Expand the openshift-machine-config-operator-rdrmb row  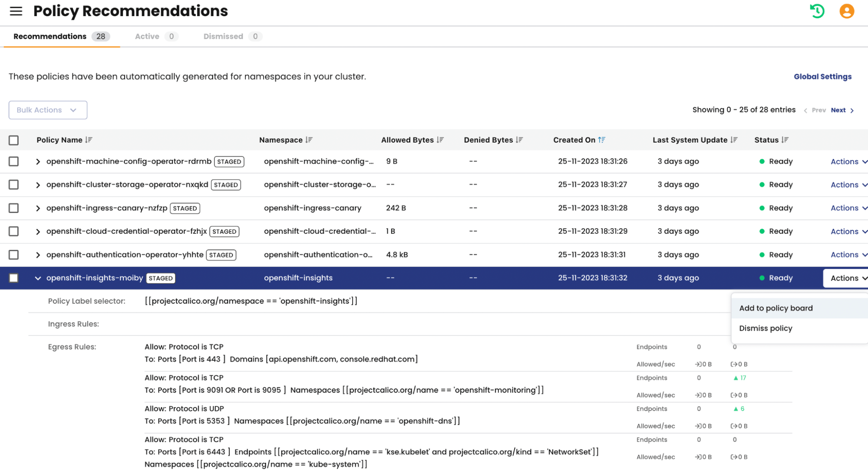click(x=38, y=161)
